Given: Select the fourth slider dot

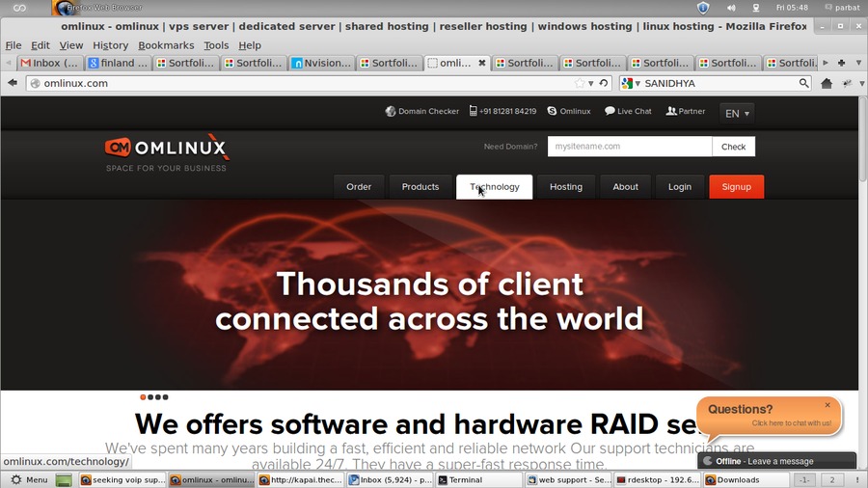Looking at the screenshot, I should point(165,396).
